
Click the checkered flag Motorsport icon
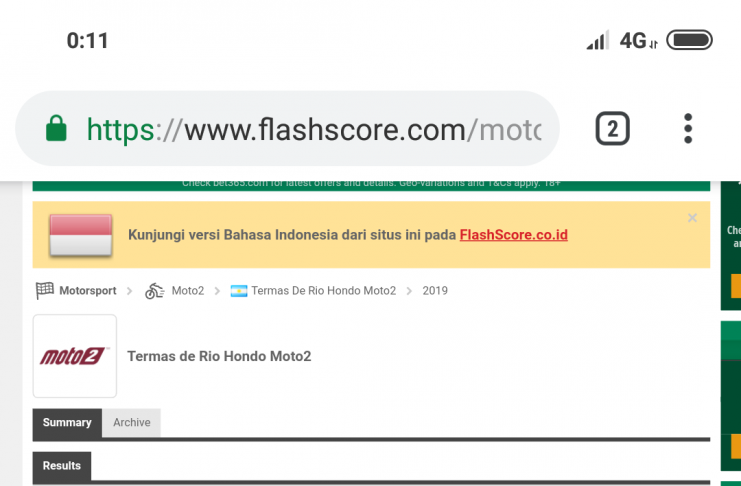(44, 291)
